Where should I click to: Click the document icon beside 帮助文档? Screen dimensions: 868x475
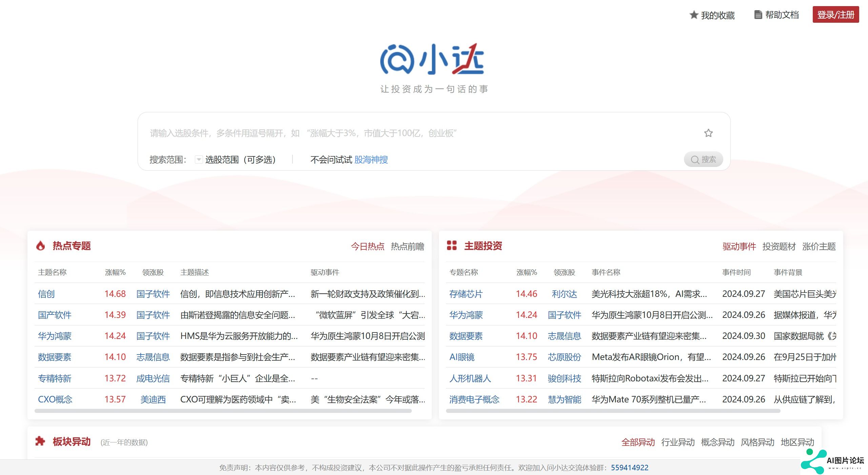point(758,15)
